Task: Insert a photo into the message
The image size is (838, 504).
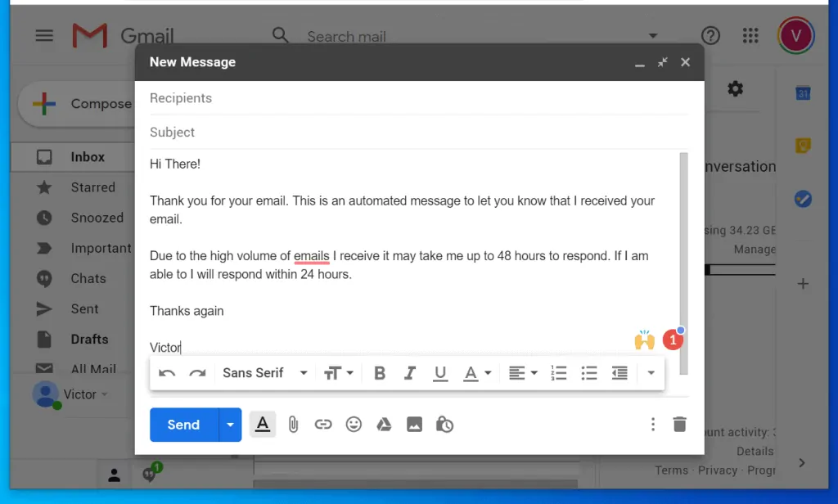Action: (x=414, y=425)
